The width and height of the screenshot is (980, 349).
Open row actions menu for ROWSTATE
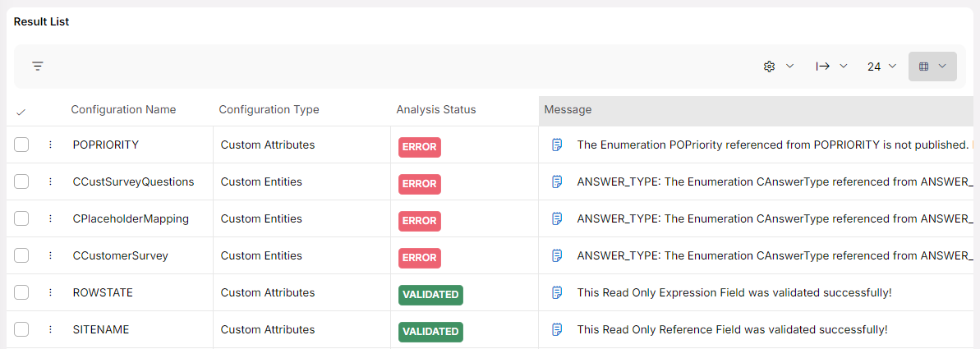(51, 292)
